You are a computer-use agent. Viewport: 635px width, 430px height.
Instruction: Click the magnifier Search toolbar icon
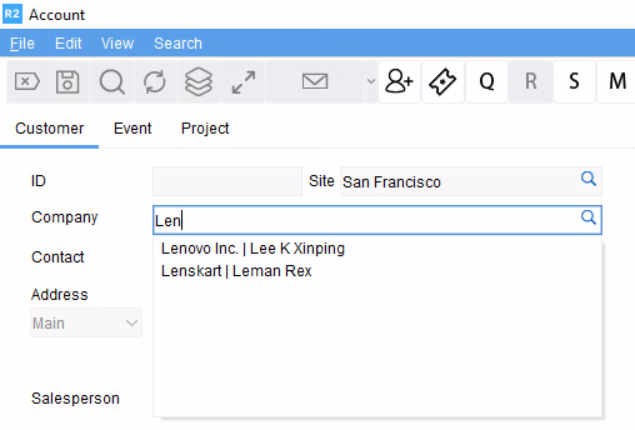[x=112, y=82]
